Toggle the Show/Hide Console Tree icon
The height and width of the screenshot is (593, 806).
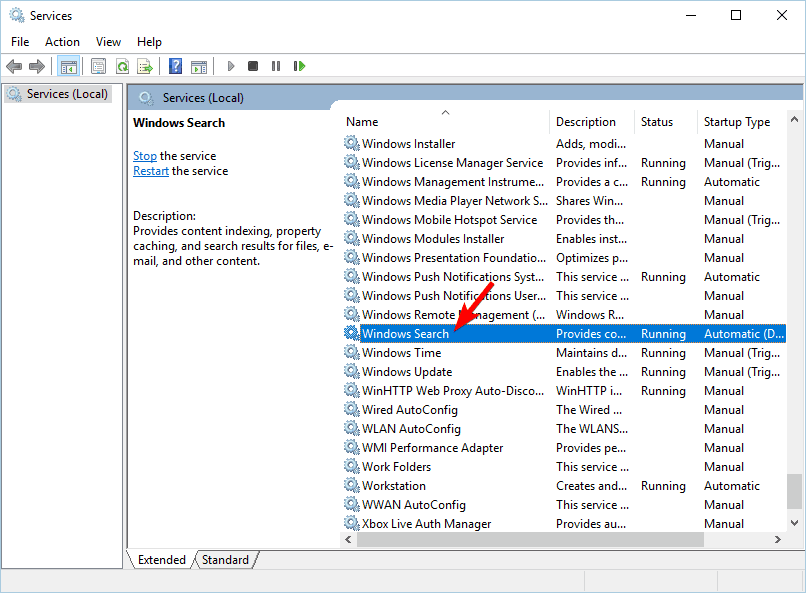click(x=68, y=66)
